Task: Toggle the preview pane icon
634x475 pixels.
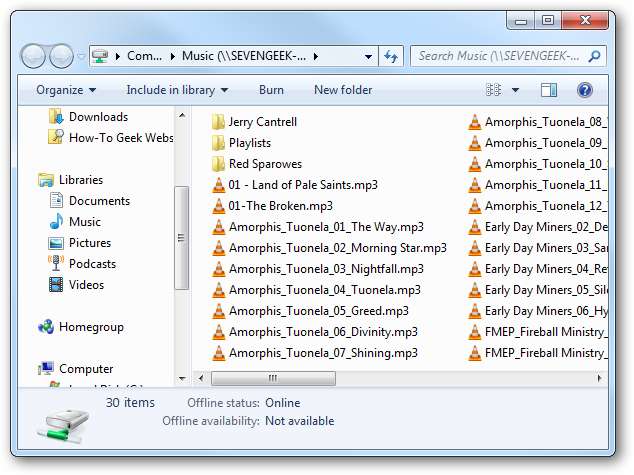Action: click(x=548, y=90)
